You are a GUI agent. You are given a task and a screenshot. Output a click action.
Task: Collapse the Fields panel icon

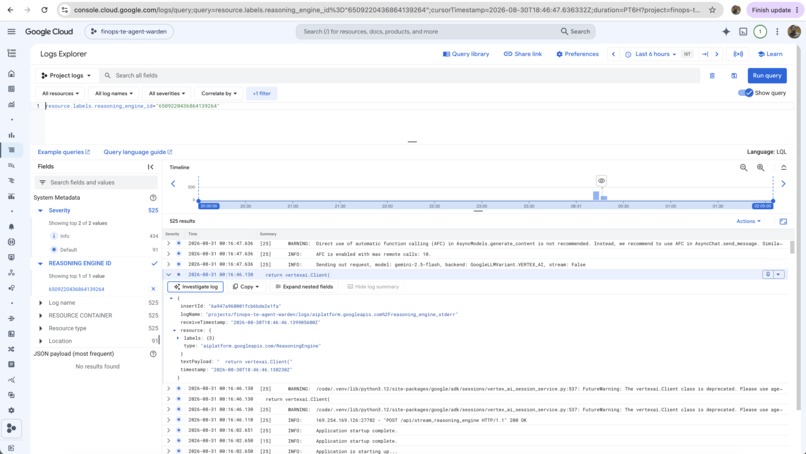coord(151,167)
